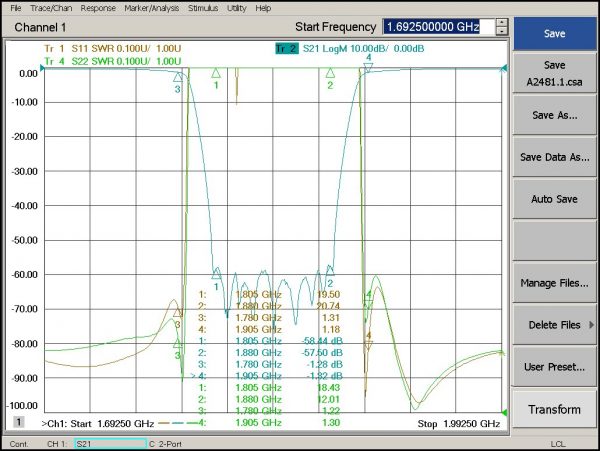This screenshot has height=451, width=600.
Task: Click marker readout 1.880 GHz -57.50 dB
Action: tap(270, 353)
